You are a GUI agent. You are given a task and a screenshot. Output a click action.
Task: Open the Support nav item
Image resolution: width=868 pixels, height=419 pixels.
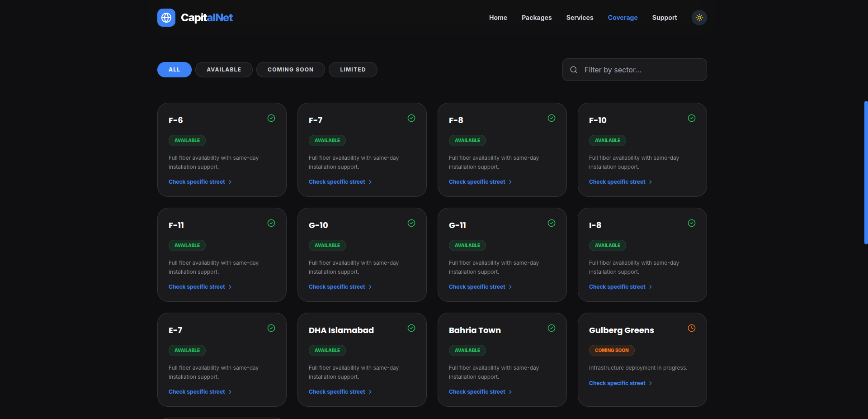[x=665, y=18]
